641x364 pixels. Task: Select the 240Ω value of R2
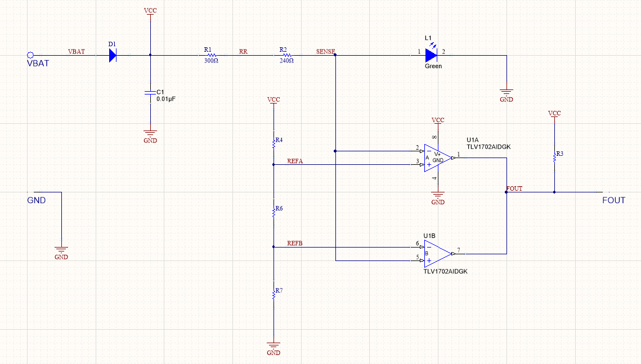click(x=286, y=60)
